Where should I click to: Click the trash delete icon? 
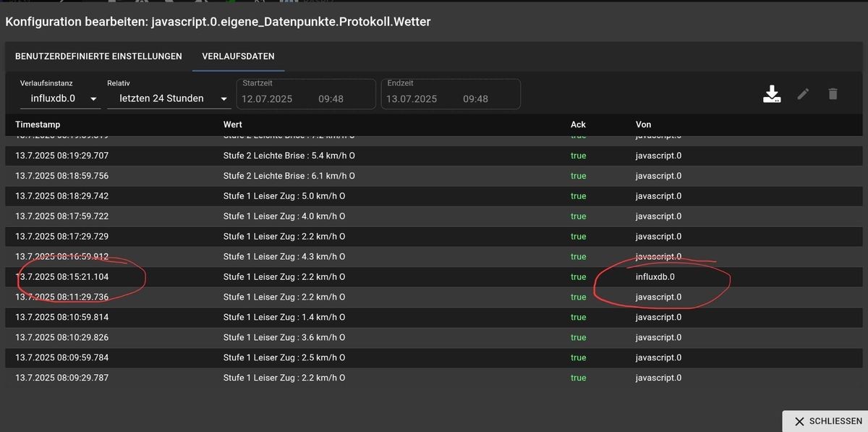[833, 94]
